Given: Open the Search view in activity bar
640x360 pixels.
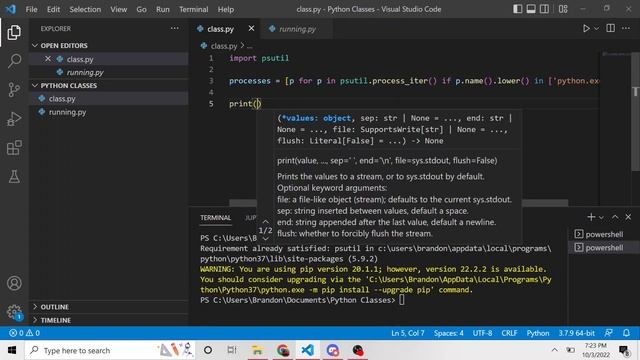Looking at the screenshot, I should coord(14,61).
